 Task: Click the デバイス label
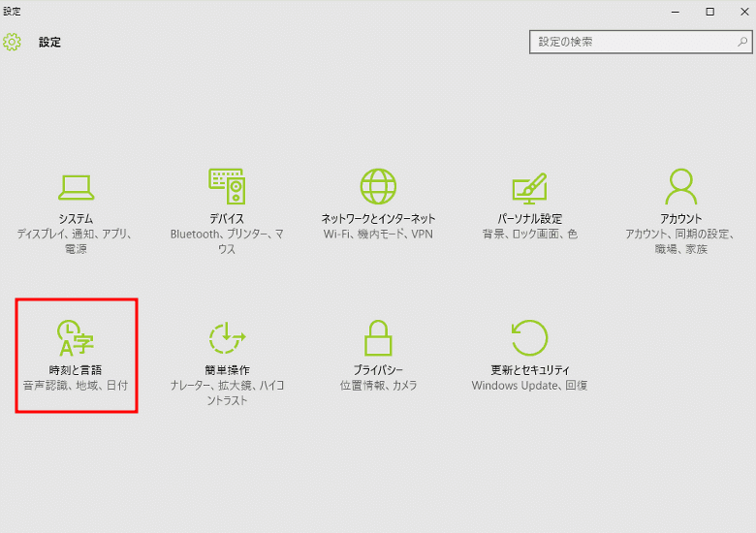[x=227, y=219]
